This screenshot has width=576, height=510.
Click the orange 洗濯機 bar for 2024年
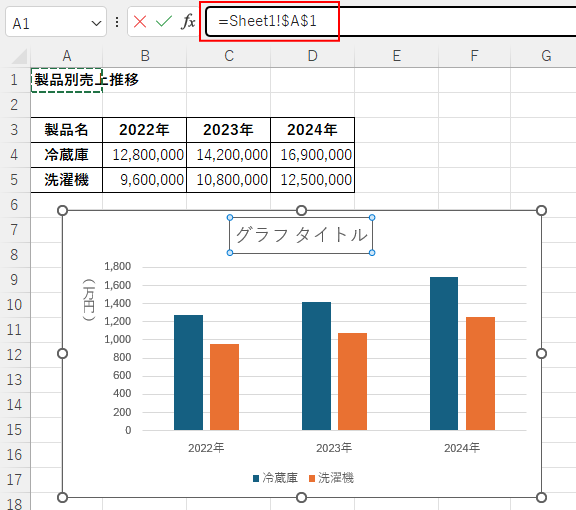pos(480,373)
